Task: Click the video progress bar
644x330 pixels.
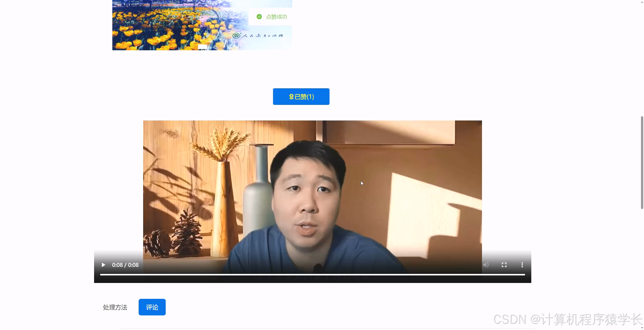Action: (312, 274)
